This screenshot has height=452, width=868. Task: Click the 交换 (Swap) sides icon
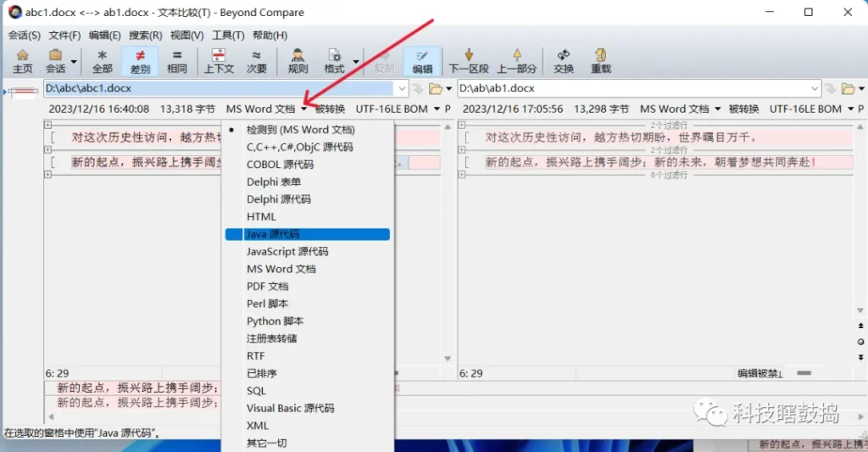click(564, 61)
